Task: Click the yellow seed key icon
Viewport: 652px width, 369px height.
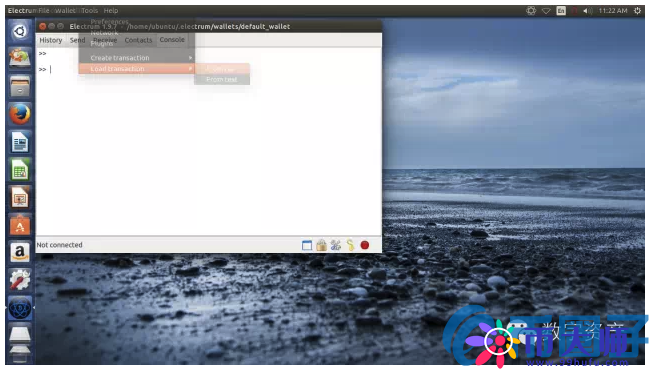Action: tap(351, 245)
